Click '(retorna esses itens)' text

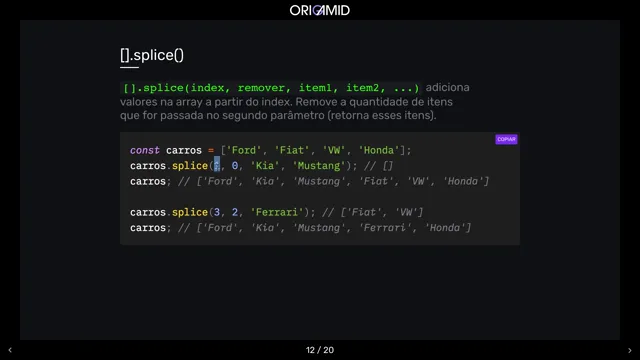click(x=382, y=116)
